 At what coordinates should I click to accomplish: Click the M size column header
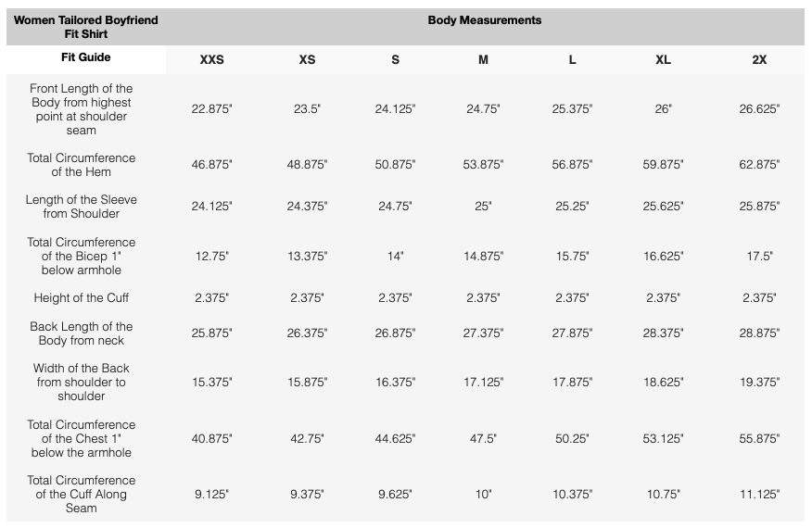[483, 59]
